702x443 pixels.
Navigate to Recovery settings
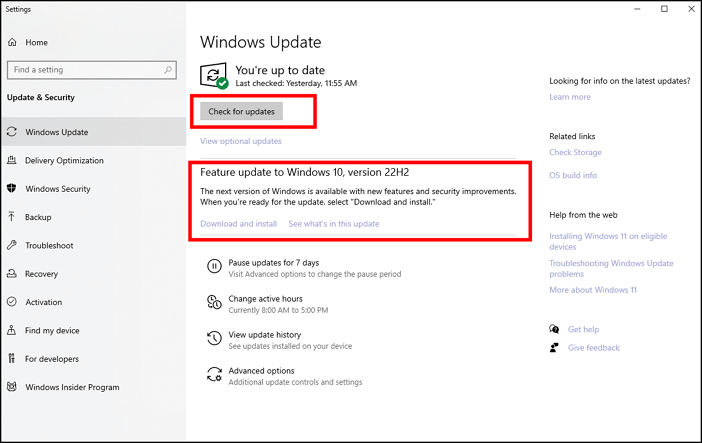click(93, 274)
